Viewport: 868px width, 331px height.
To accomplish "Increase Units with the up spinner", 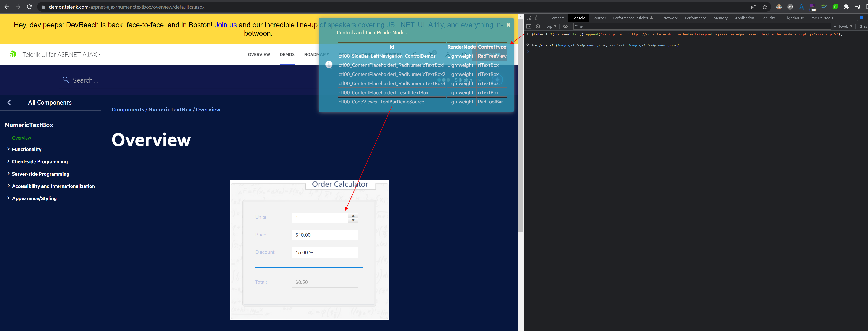I will pos(353,215).
